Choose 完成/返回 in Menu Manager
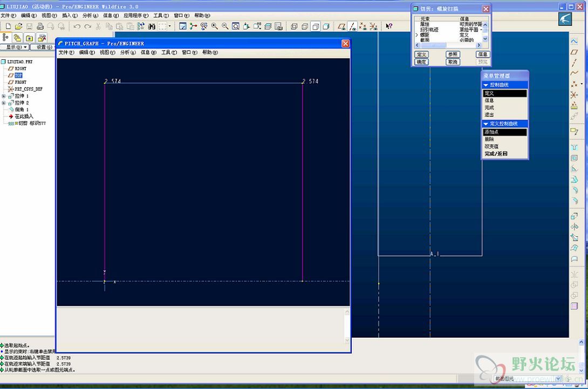588x389 pixels. click(505, 154)
